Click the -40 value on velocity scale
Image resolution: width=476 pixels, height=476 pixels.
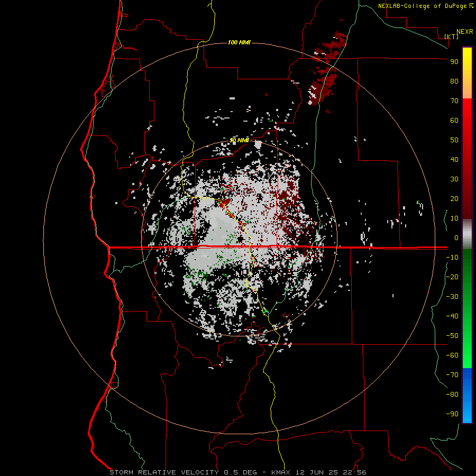coord(452,316)
